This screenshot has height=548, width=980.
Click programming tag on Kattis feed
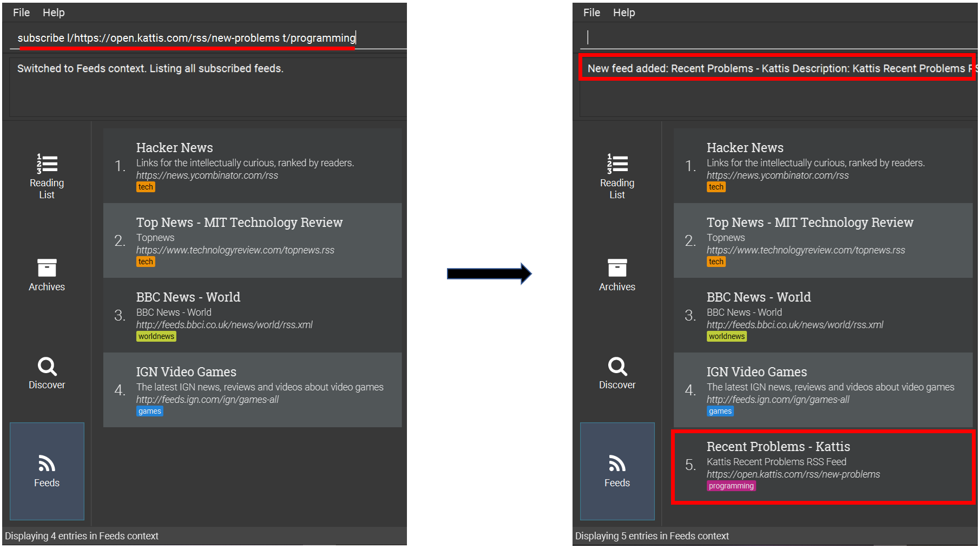pos(731,486)
